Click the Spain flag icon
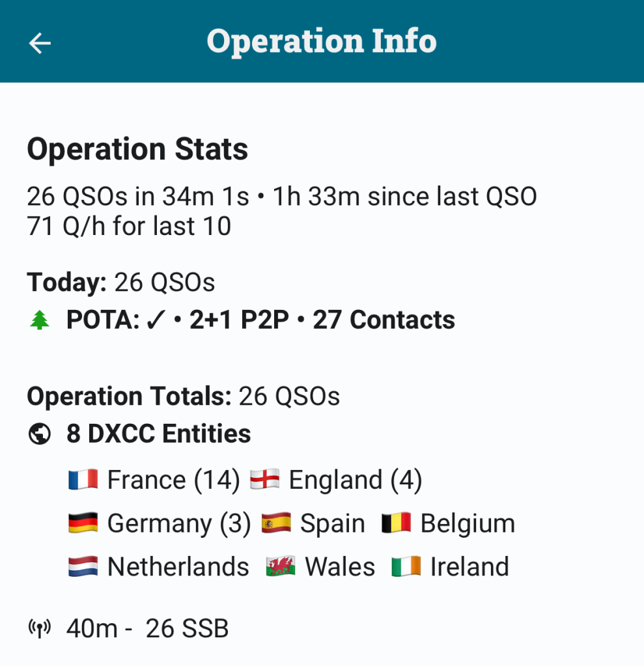 click(x=276, y=523)
